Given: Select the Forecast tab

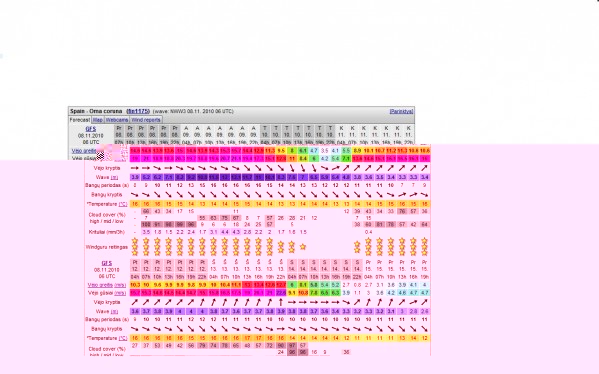Looking at the screenshot, I should coord(80,120).
